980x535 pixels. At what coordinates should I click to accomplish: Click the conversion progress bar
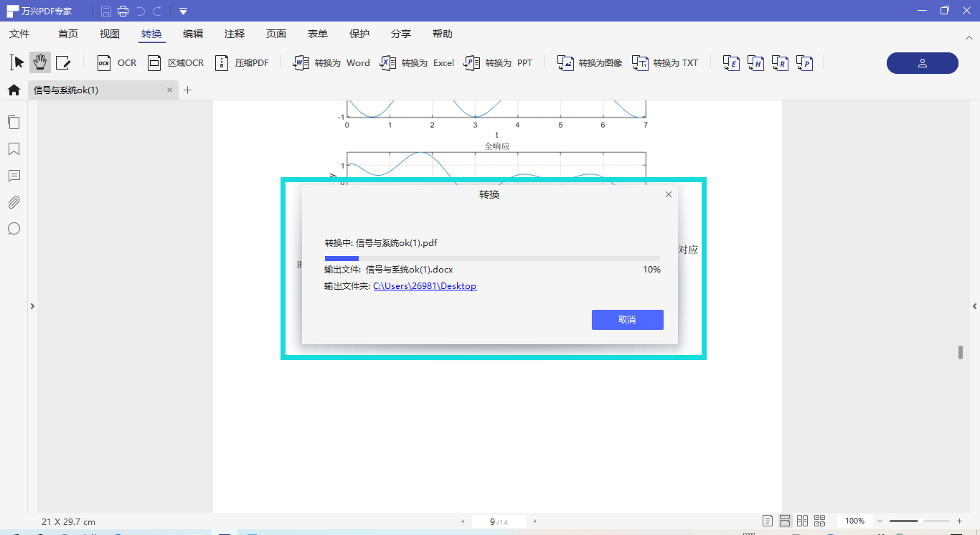pos(492,258)
